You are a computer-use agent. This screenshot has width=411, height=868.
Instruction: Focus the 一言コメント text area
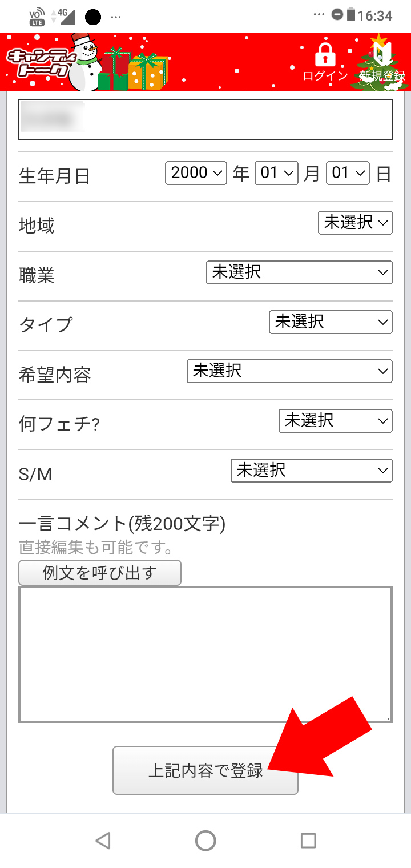pos(205,654)
